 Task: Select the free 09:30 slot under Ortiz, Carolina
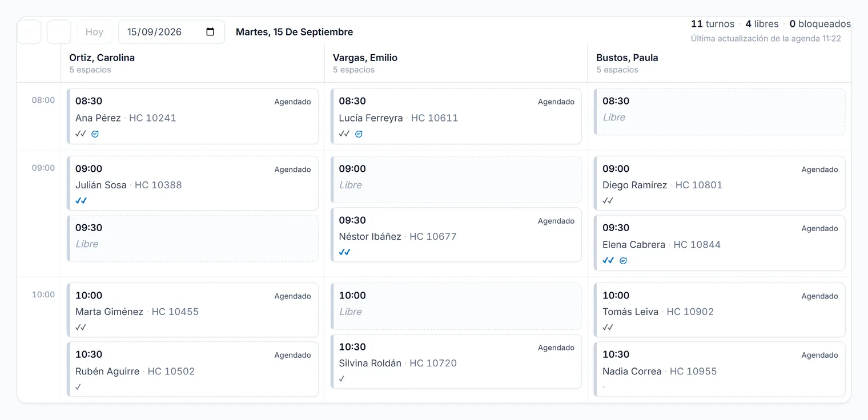pos(192,239)
